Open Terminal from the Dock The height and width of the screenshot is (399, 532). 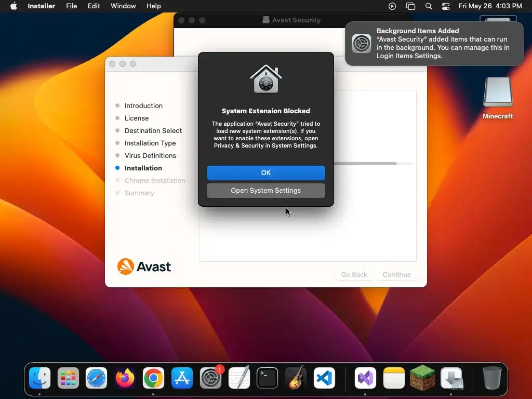tap(268, 378)
